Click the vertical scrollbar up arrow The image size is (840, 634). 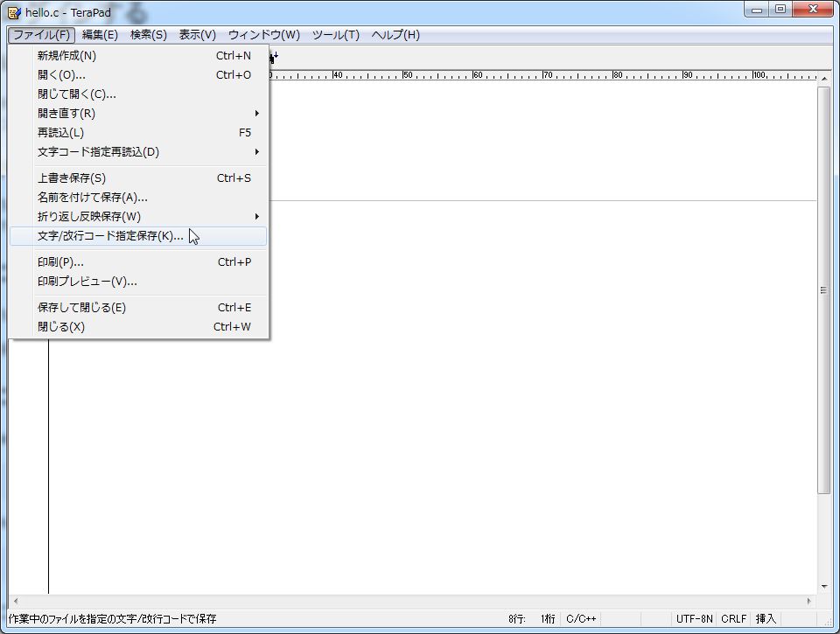pos(824,79)
